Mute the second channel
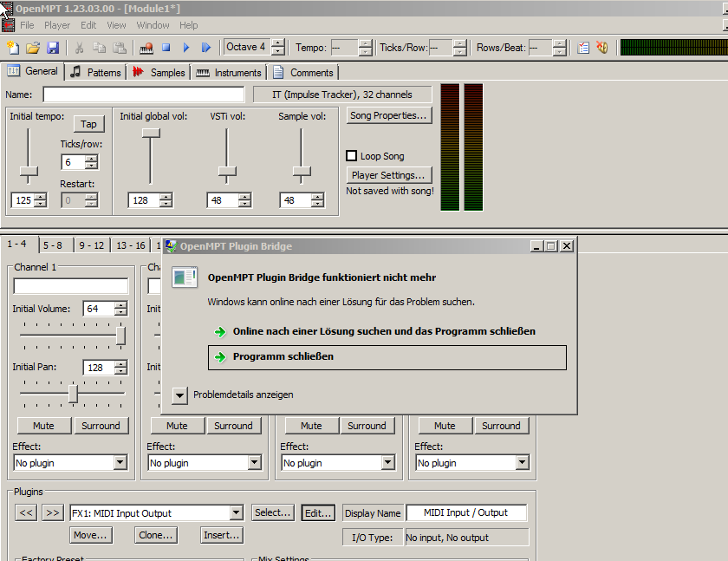Image resolution: width=728 pixels, height=561 pixels. pyautogui.click(x=178, y=426)
